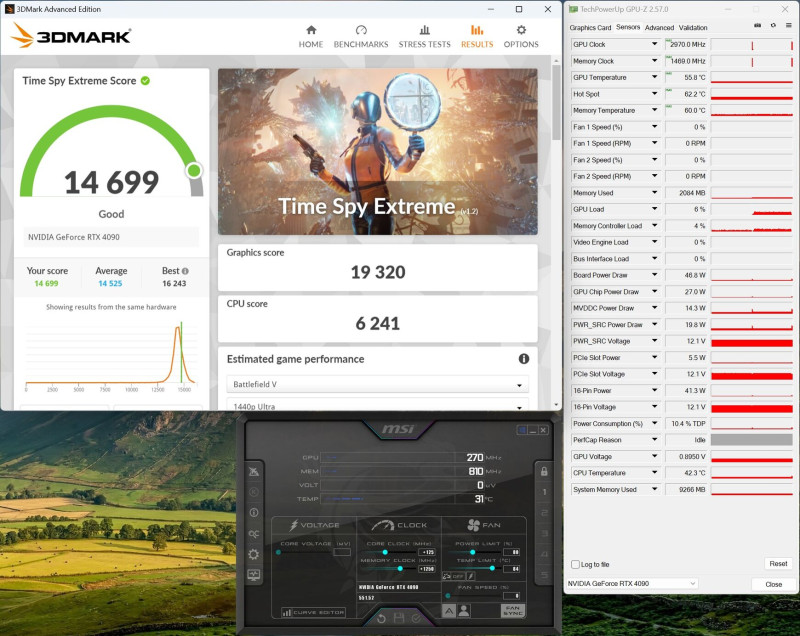800x636 pixels.
Task: Enable Log to file checkbox in GPU-Z
Action: click(x=575, y=564)
